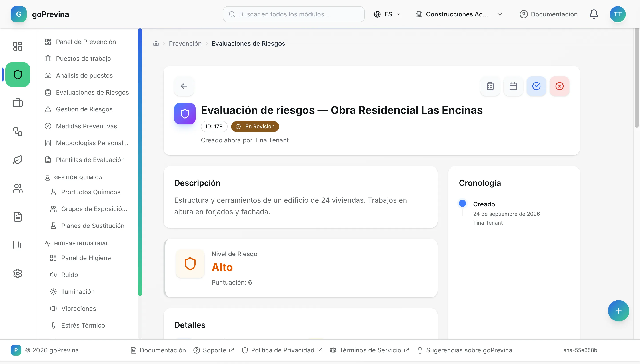The image size is (640, 364).
Task: Open Medidas Preventivas in the sidebar
Action: click(87, 126)
